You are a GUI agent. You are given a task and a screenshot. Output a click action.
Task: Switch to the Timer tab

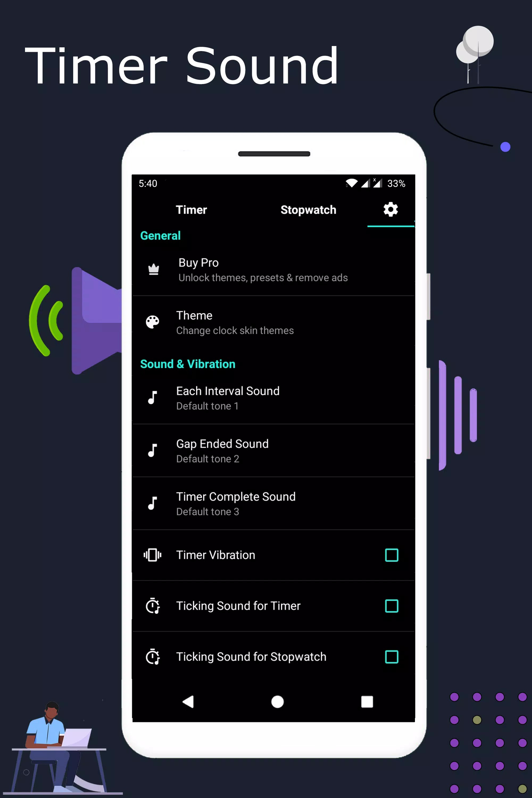pyautogui.click(x=191, y=210)
